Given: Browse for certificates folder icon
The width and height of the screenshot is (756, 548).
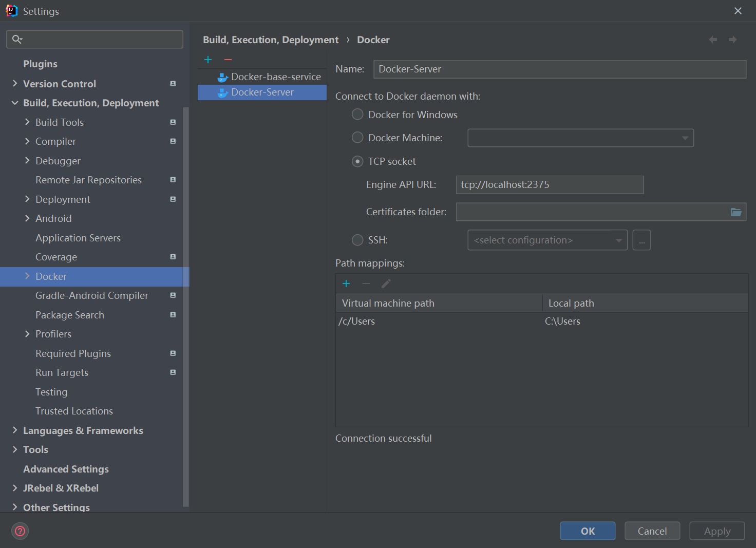Looking at the screenshot, I should pyautogui.click(x=736, y=212).
